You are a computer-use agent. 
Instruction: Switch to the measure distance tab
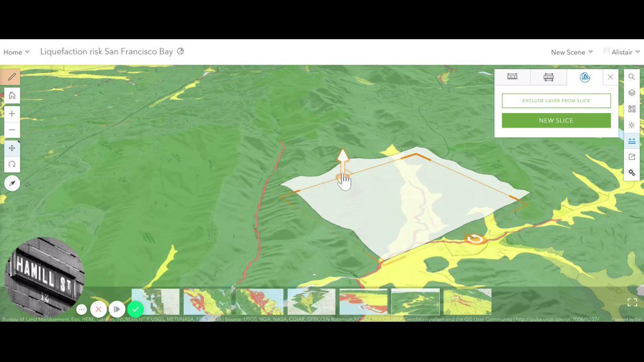(512, 77)
